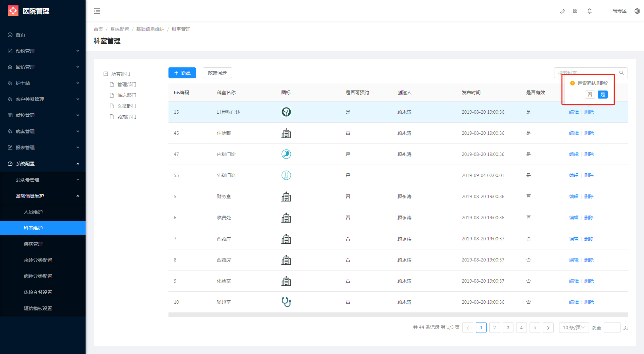Go to the next page arrow
Screen dimensions: 644x354
click(548, 328)
